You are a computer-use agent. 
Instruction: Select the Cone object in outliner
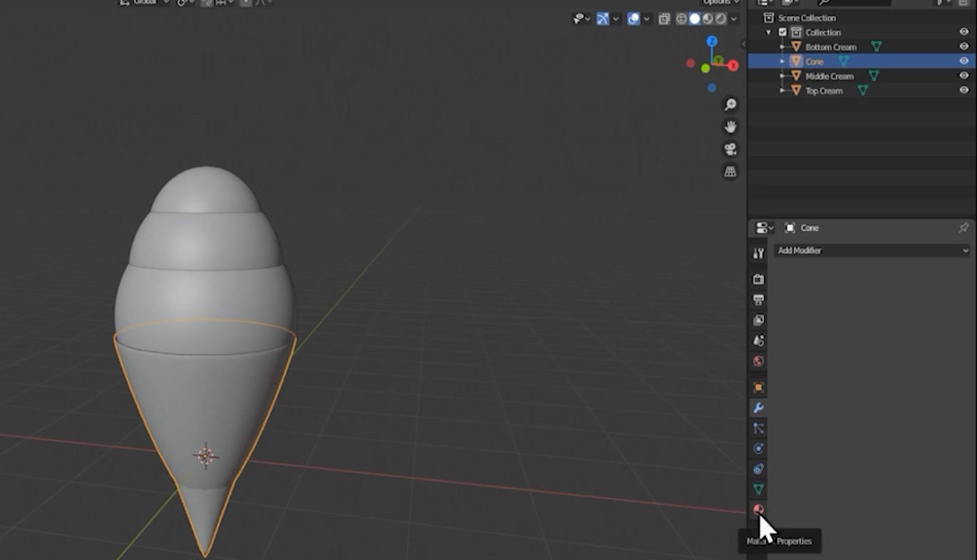pos(815,61)
